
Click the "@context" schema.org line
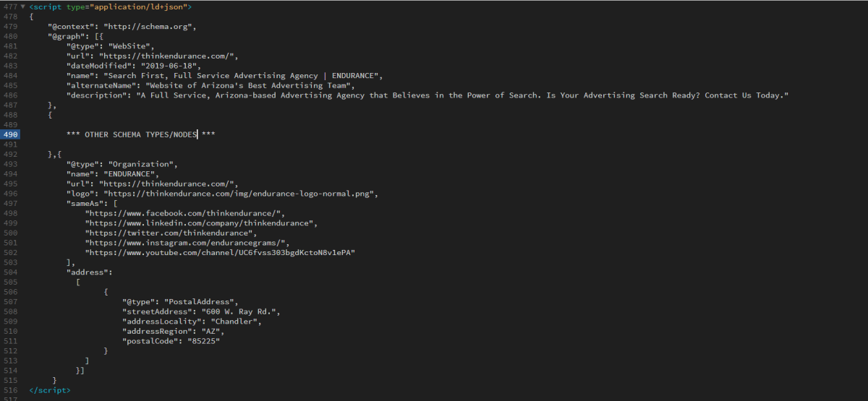tap(122, 27)
